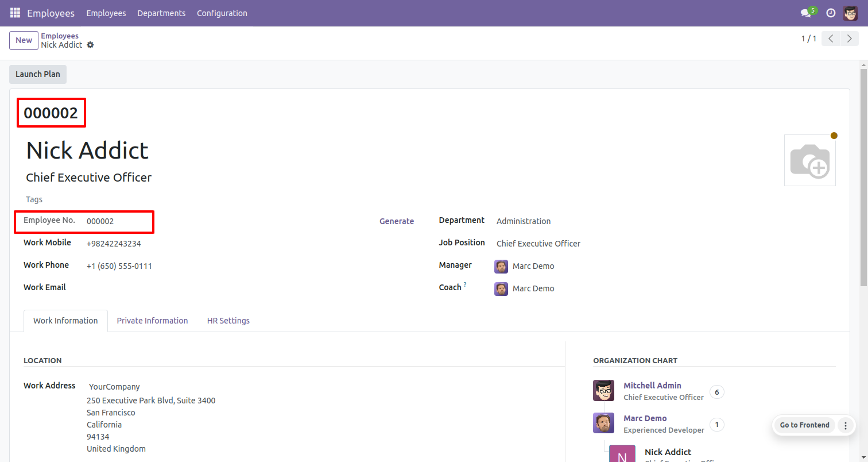This screenshot has height=462, width=868.
Task: Click the presence status dot on photo
Action: coord(834,136)
